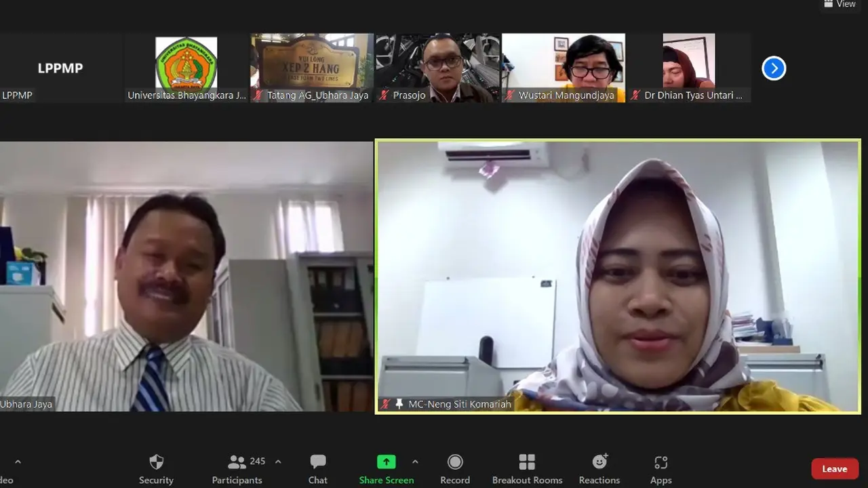Click the muted mic icon on Prasojo
This screenshot has height=488, width=868.
coord(384,96)
